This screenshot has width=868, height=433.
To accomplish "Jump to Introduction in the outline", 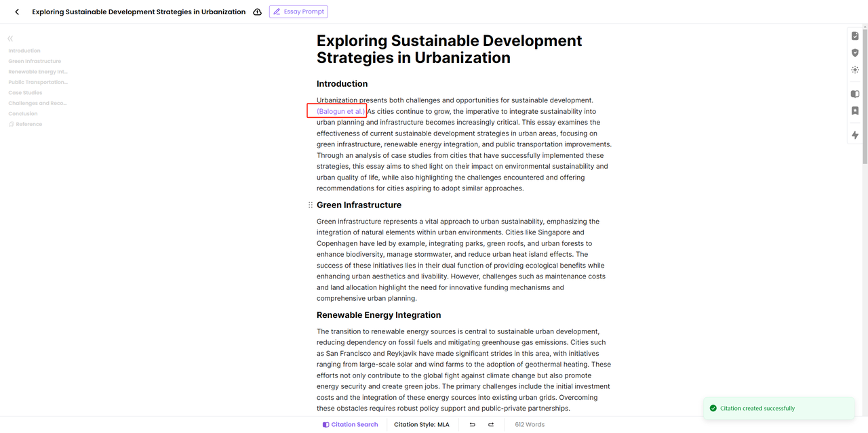I will [x=24, y=51].
